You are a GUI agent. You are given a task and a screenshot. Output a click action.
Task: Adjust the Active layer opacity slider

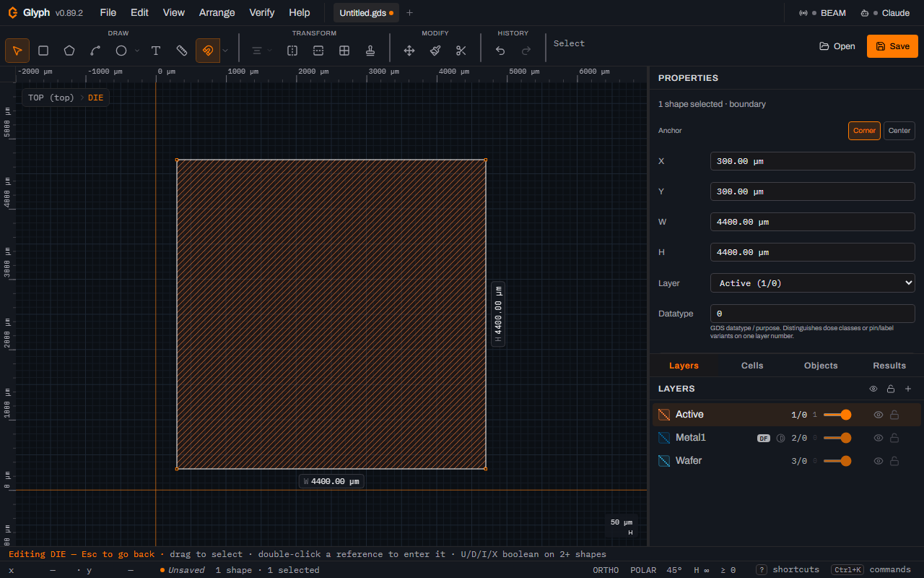tap(837, 415)
